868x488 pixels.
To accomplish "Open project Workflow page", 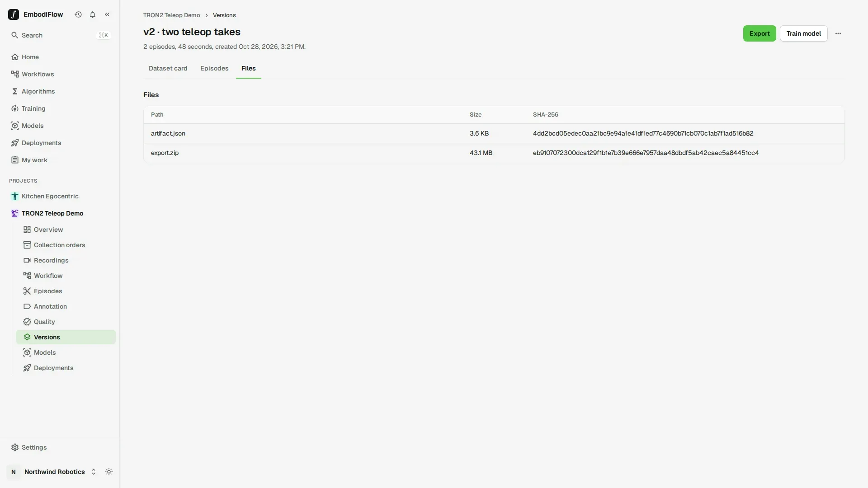I will (66, 276).
